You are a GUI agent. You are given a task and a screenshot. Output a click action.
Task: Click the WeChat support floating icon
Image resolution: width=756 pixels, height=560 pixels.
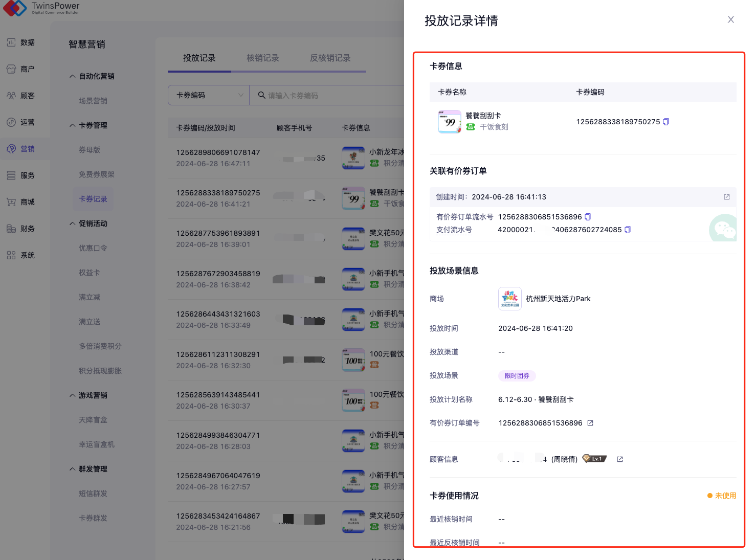coord(724,229)
